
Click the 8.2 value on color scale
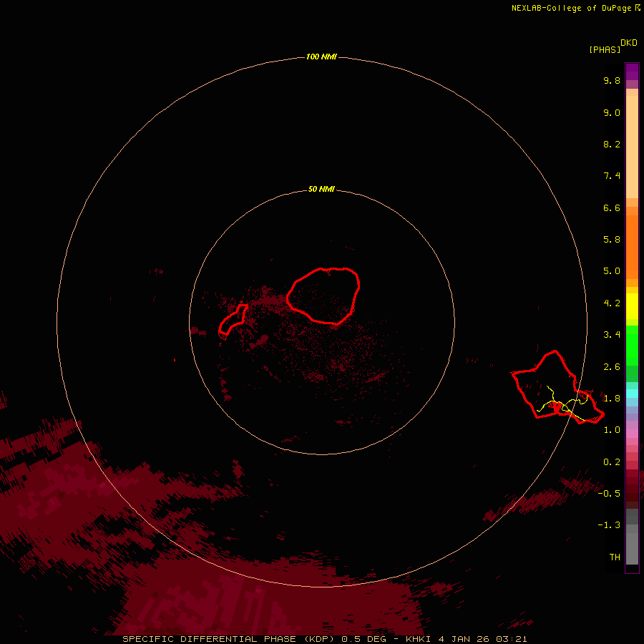(x=612, y=145)
